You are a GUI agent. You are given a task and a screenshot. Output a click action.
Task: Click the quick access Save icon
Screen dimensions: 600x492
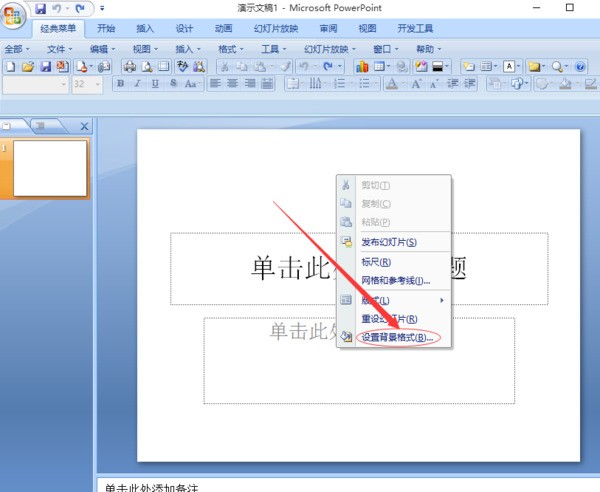coord(41,8)
